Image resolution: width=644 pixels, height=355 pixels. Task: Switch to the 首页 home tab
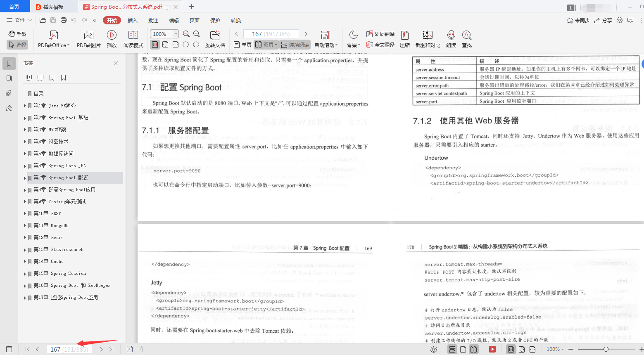[14, 7]
